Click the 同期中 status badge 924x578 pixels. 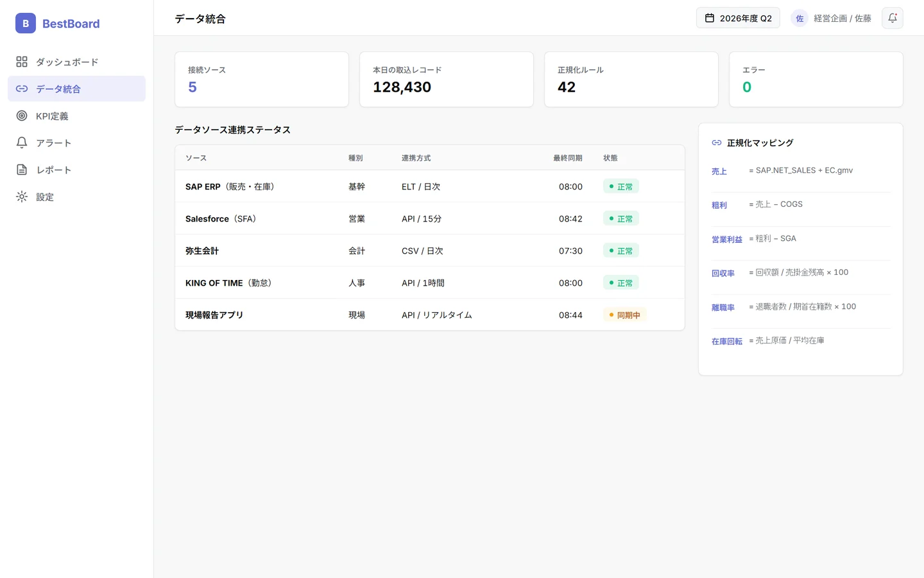pyautogui.click(x=625, y=315)
